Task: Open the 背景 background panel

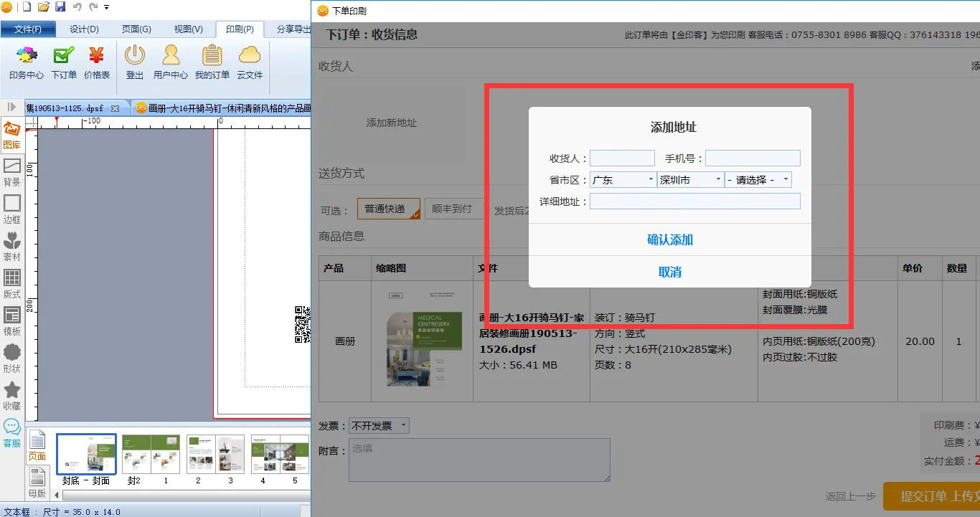Action: pyautogui.click(x=12, y=173)
